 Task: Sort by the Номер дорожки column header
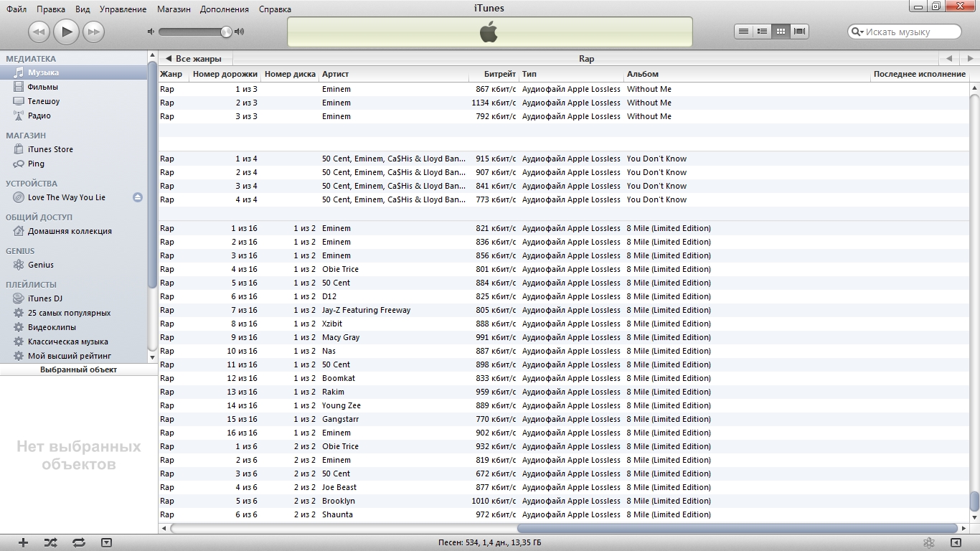coord(225,74)
